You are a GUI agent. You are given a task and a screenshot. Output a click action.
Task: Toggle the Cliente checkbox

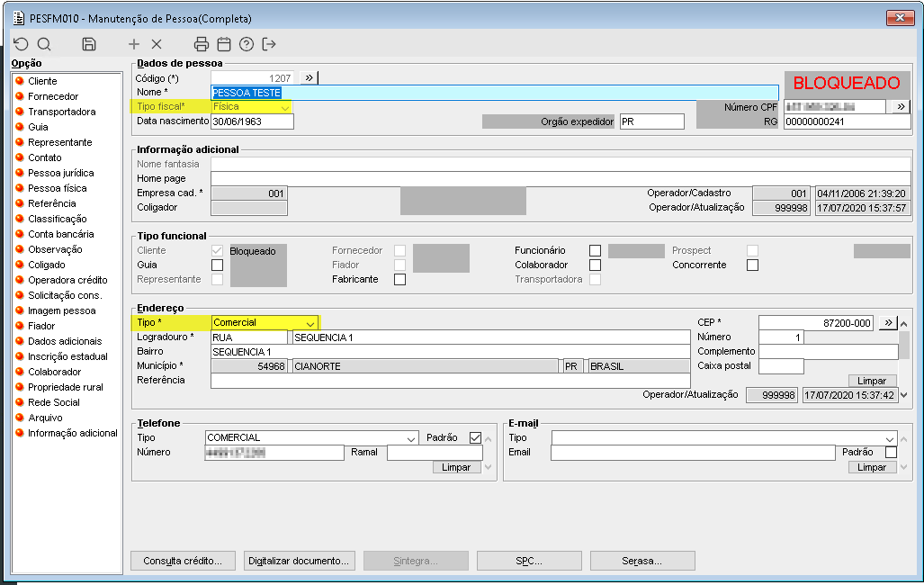tap(218, 250)
